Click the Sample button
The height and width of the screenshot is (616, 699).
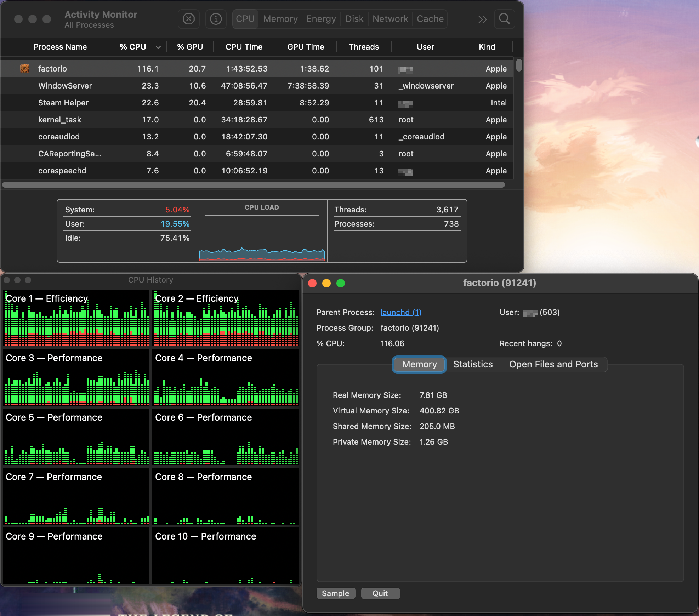[335, 593]
